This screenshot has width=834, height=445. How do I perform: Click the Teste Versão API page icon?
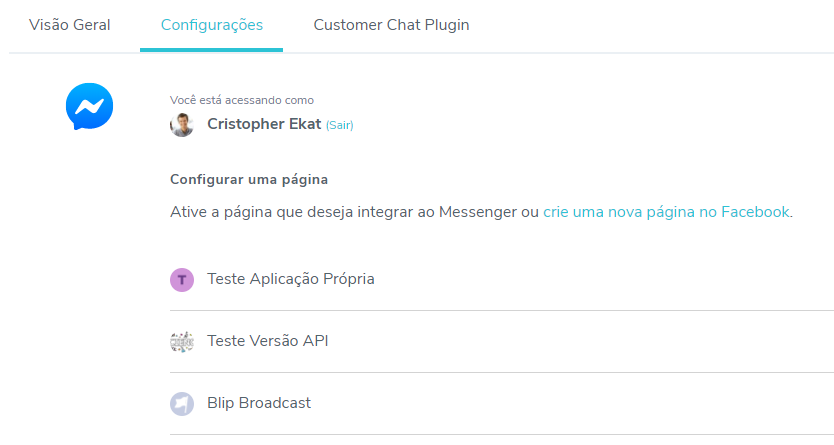[182, 342]
